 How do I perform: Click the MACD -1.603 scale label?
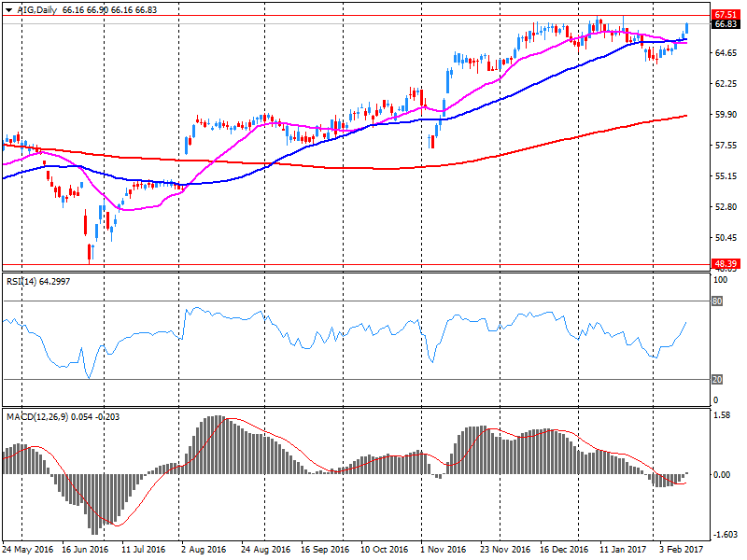[725, 534]
